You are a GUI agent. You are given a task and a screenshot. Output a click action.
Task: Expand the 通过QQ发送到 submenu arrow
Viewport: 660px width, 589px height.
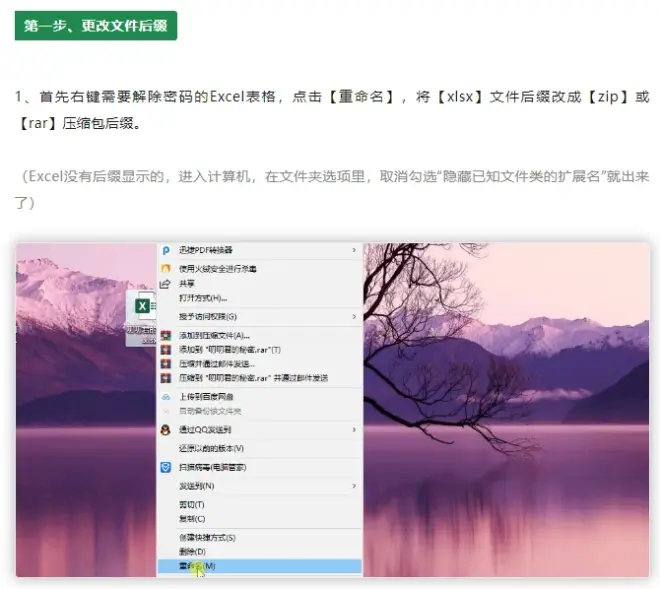click(x=353, y=429)
